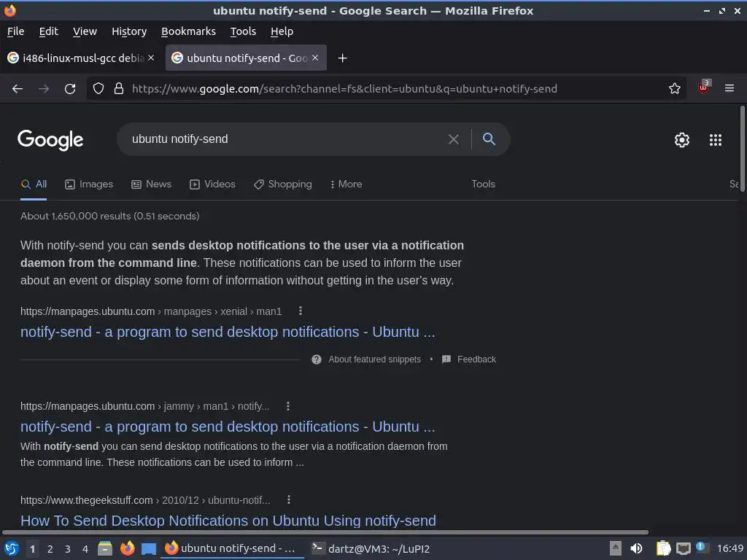747x560 pixels.
Task: Bookmark this page with the star
Action: pyautogui.click(x=675, y=88)
